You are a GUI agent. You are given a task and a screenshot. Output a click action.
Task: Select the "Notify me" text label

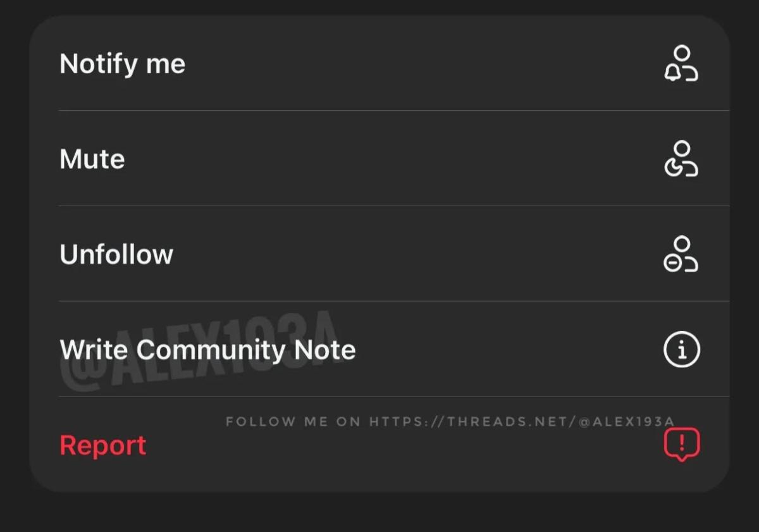click(122, 64)
